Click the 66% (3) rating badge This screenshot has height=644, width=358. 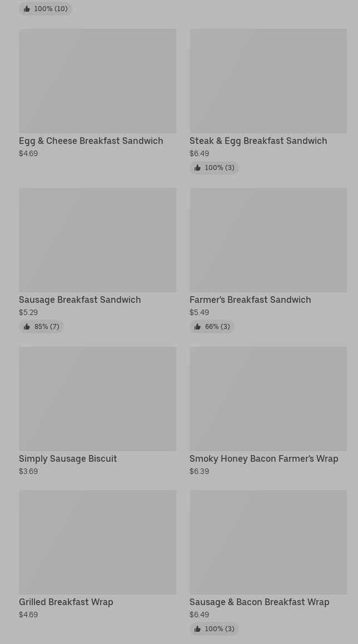212,327
